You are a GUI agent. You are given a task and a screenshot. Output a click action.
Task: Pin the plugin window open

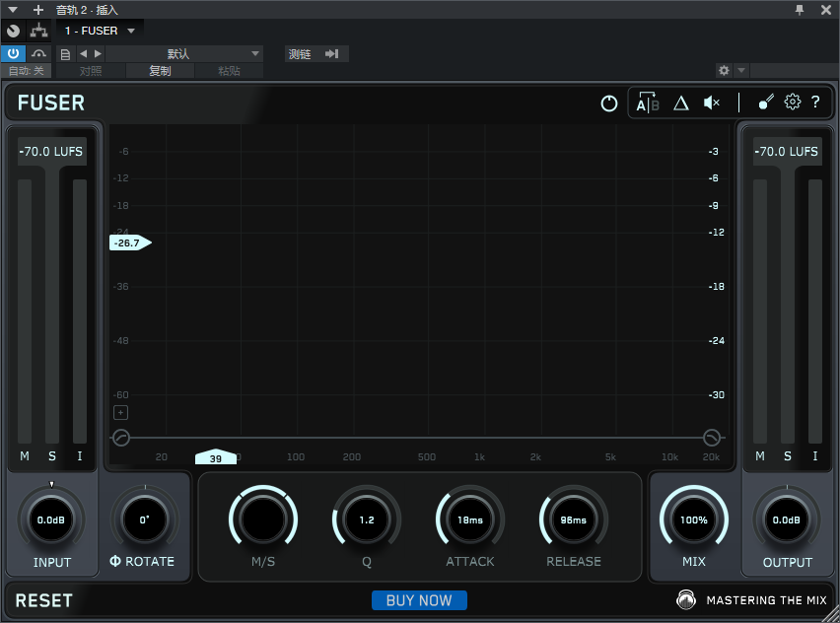pos(800,10)
